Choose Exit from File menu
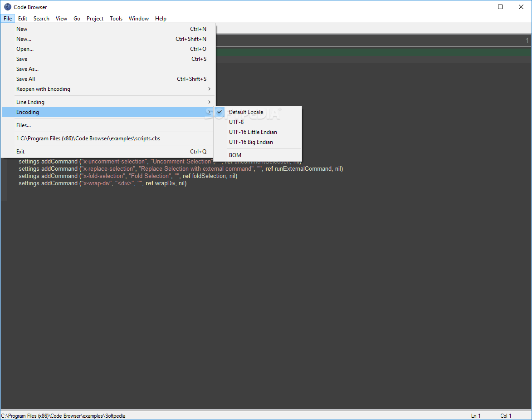The image size is (532, 420). pos(108,152)
